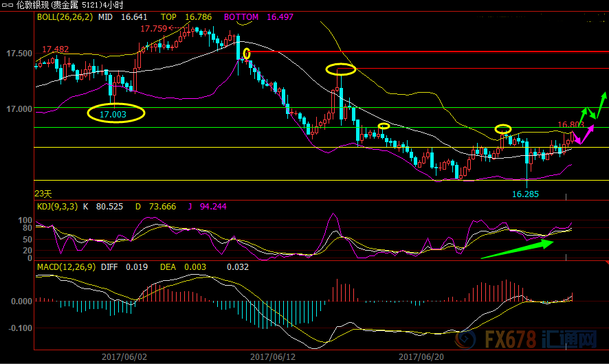Click the 2017/06/20 date on time axis
This screenshot has width=609, height=364.
[421, 356]
